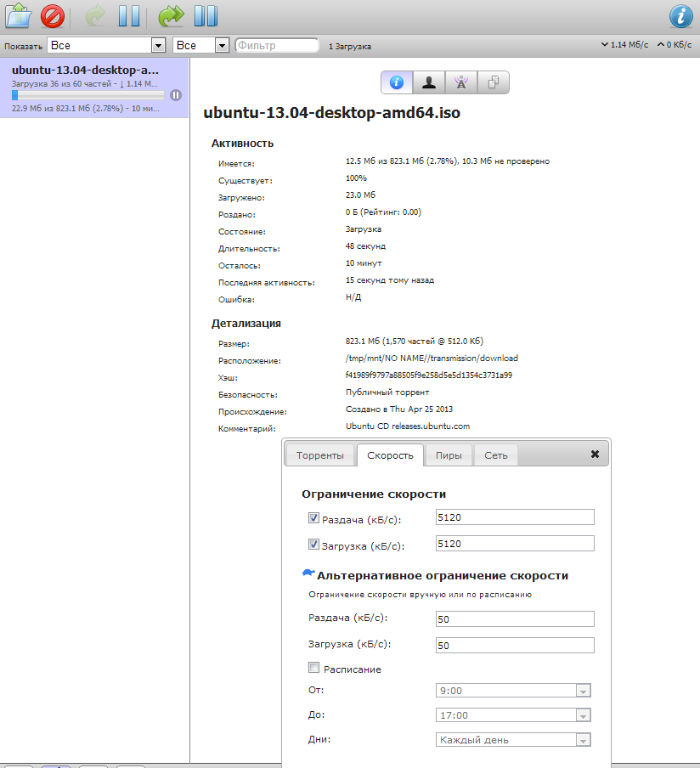Switch to the Торренты preferences tab
The width and height of the screenshot is (700, 768).
320,455
